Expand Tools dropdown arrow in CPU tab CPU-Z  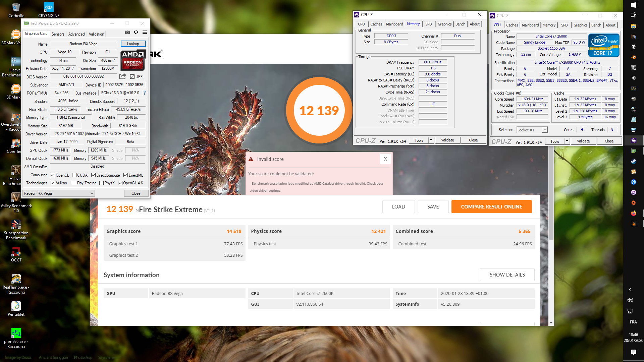pos(567,141)
